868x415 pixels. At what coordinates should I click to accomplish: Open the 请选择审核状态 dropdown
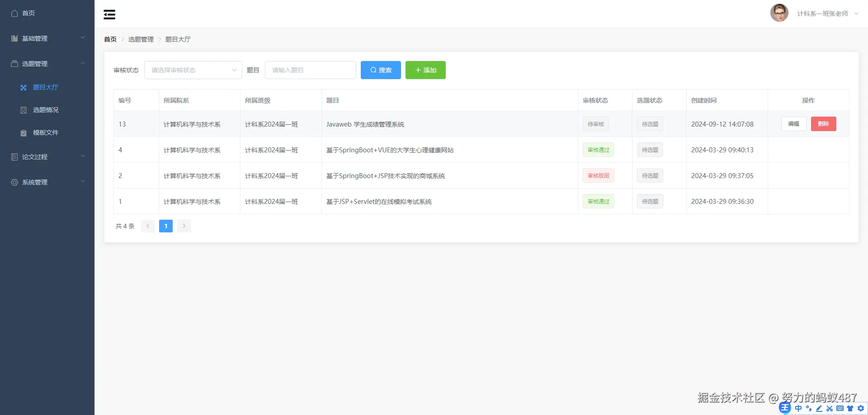point(193,70)
